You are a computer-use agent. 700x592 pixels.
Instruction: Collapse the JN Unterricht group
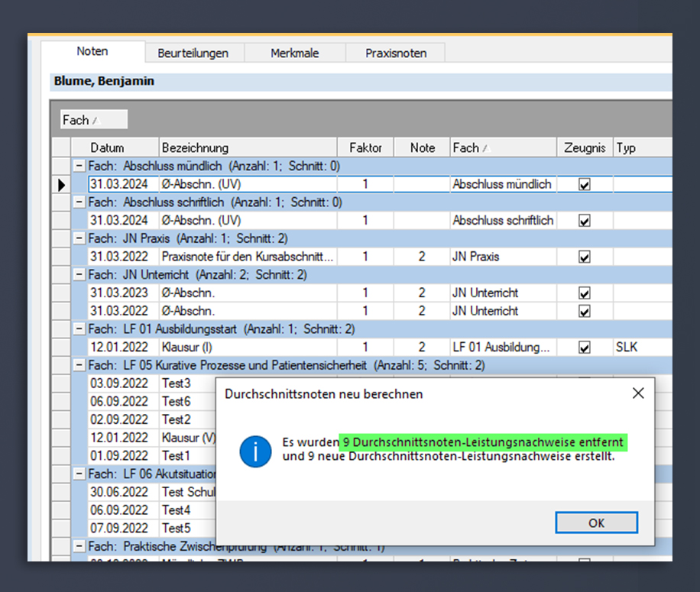point(79,274)
